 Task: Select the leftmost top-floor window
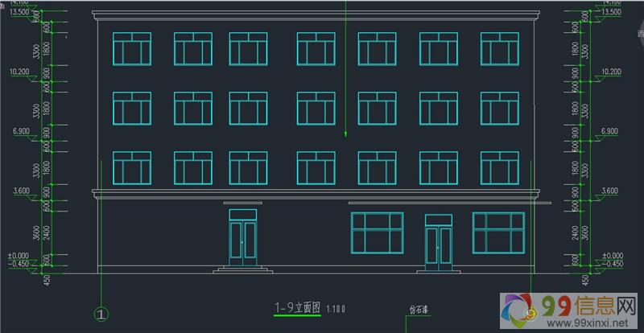tap(132, 49)
